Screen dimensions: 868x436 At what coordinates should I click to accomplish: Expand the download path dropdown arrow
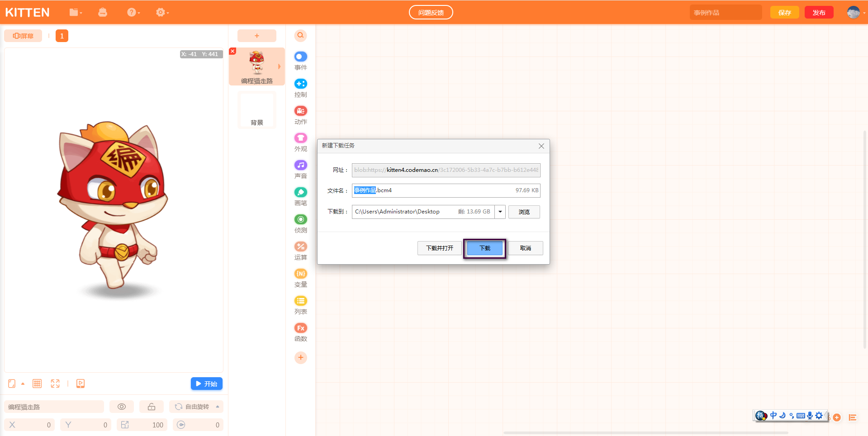(500, 212)
